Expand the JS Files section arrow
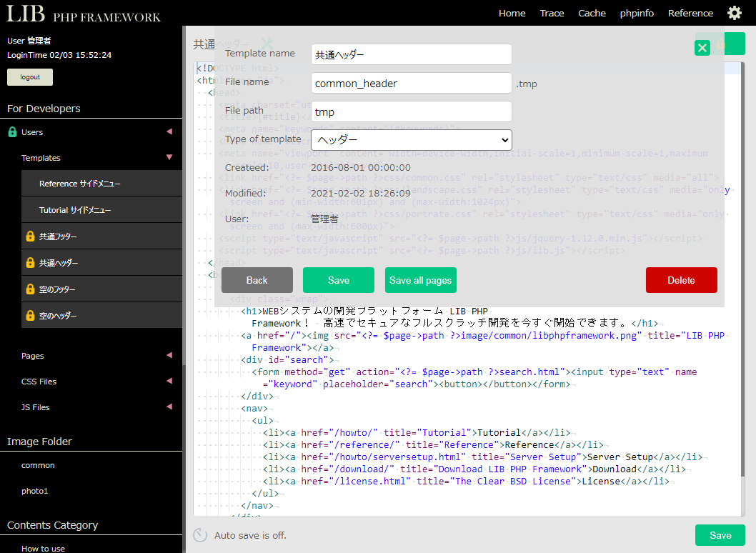Viewport: 756px width, 553px height. coord(169,407)
